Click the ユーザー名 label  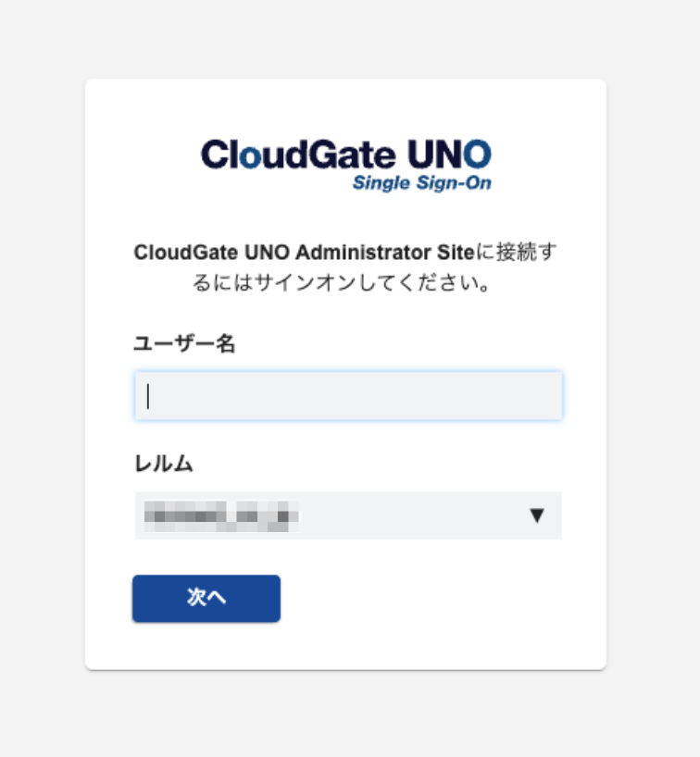[184, 344]
